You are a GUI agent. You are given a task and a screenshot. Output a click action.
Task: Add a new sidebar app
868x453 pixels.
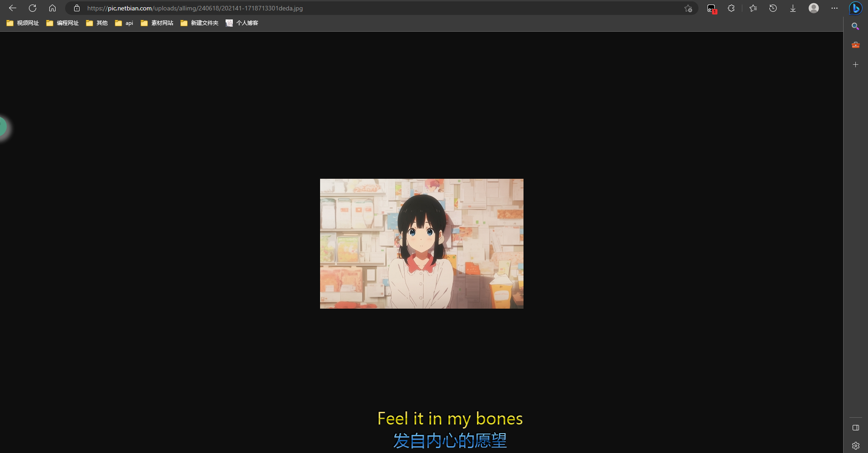click(x=855, y=65)
